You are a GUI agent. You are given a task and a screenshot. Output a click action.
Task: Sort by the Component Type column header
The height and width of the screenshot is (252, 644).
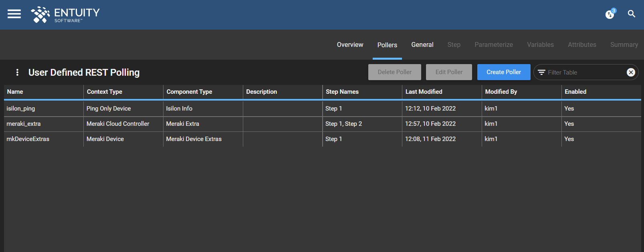(x=203, y=92)
